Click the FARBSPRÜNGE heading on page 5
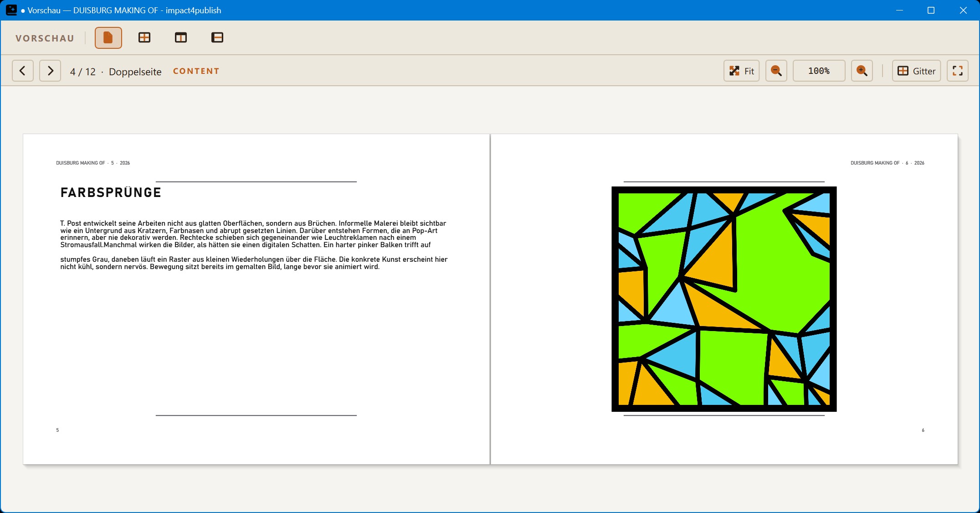Viewport: 980px width, 513px height. pos(111,192)
